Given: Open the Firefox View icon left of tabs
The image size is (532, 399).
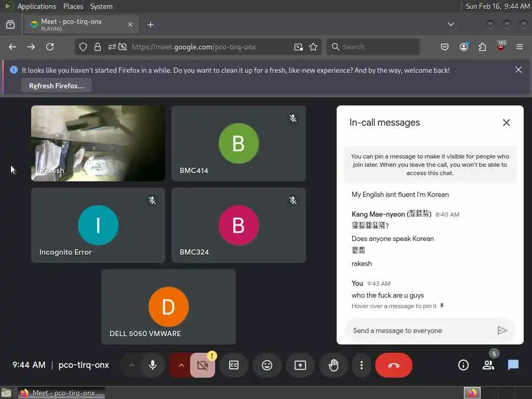Looking at the screenshot, I should click(x=10, y=24).
